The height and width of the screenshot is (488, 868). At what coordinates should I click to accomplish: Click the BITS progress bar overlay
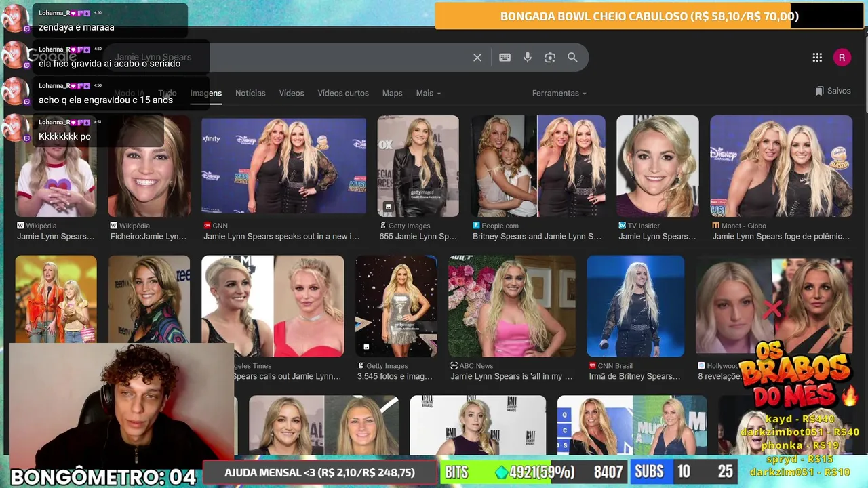pyautogui.click(x=534, y=472)
